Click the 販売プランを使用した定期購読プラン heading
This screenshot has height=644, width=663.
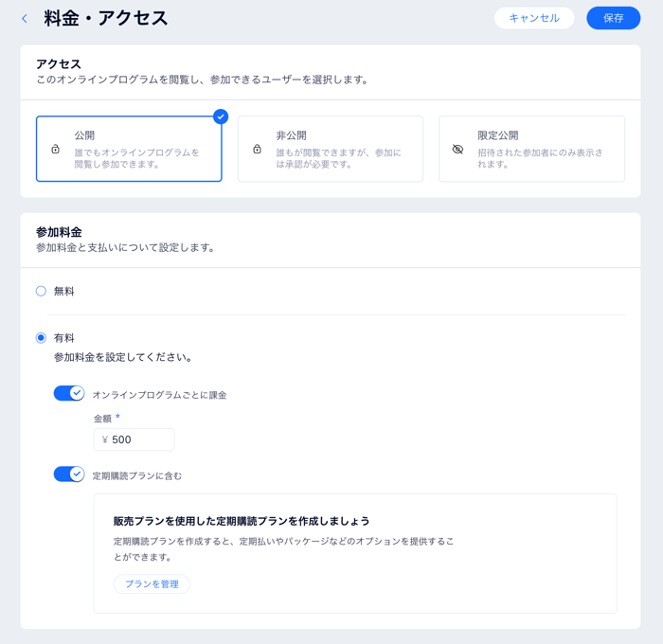tap(242, 521)
